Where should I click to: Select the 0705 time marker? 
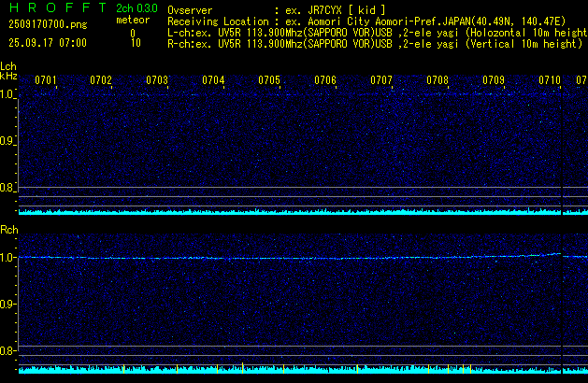coord(269,80)
